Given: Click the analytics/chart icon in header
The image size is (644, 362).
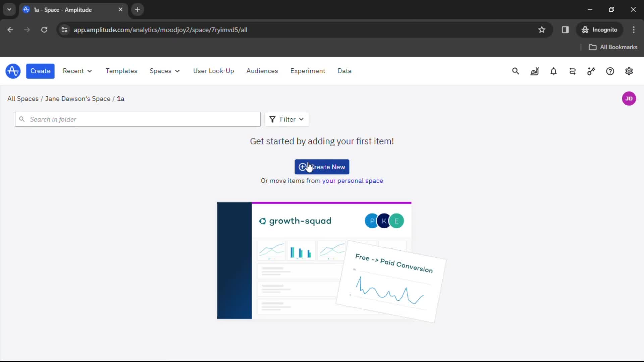Looking at the screenshot, I should [534, 71].
